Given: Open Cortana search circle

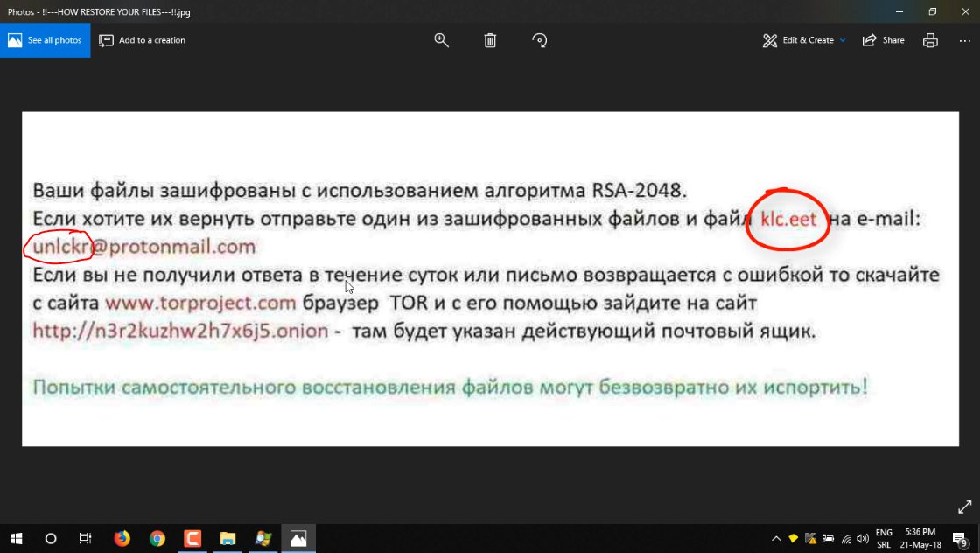Looking at the screenshot, I should 51,539.
